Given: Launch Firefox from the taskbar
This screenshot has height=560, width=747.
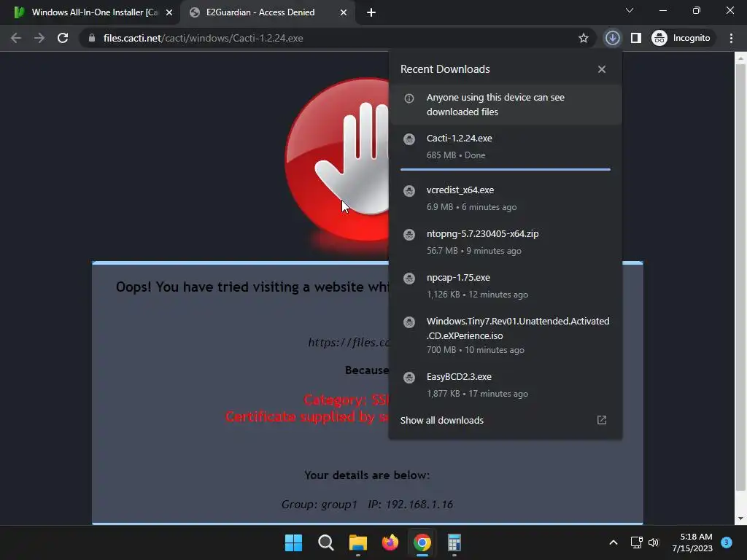Looking at the screenshot, I should (390, 542).
